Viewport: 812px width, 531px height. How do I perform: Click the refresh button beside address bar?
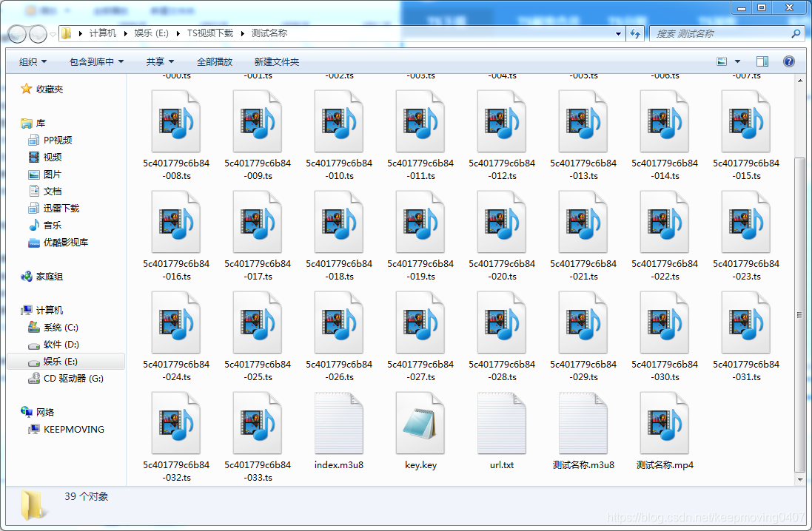(635, 33)
